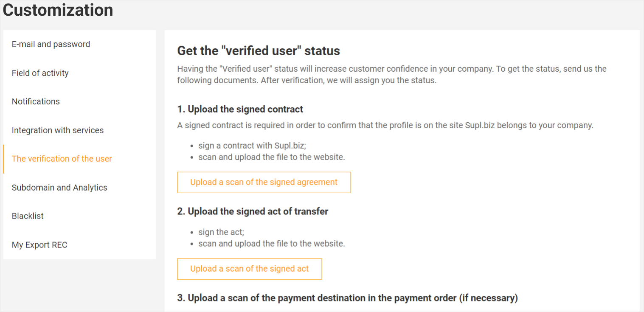Open the E-mail and password settings
The width and height of the screenshot is (644, 312).
click(x=51, y=44)
